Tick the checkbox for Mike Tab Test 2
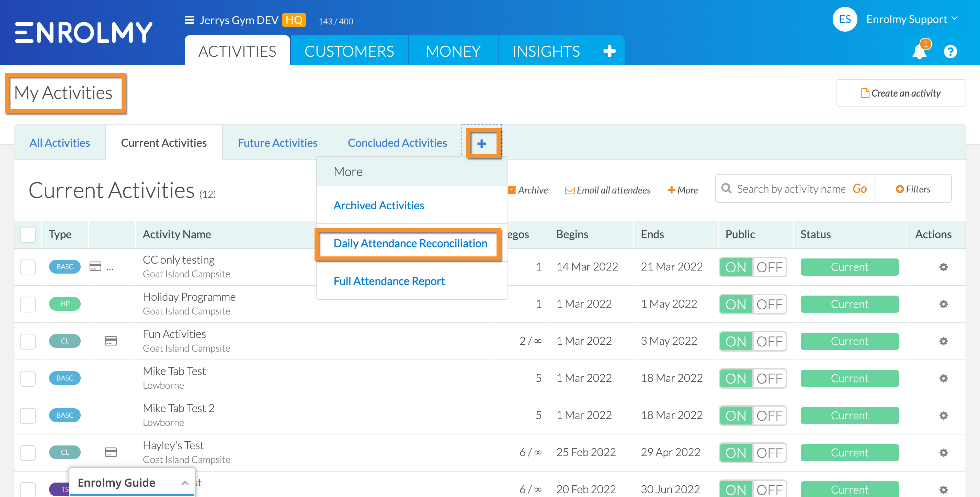The image size is (980, 497). pos(28,416)
